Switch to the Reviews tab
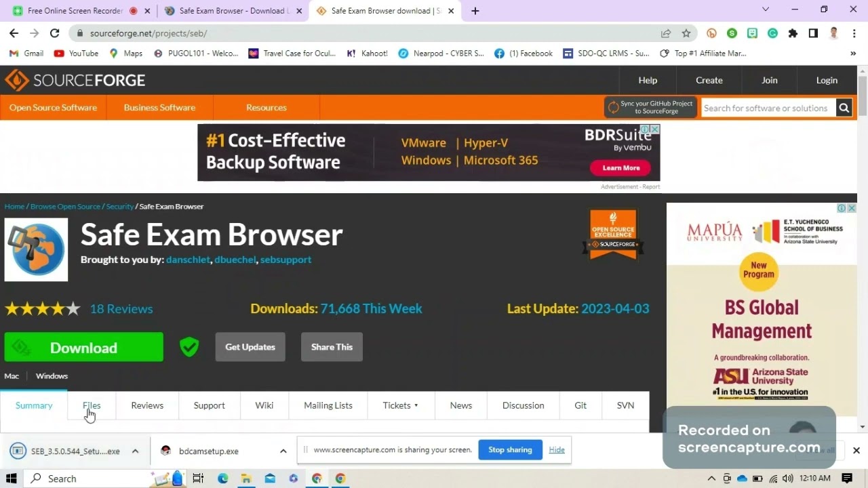Viewport: 868px width, 488px height. pyautogui.click(x=147, y=405)
